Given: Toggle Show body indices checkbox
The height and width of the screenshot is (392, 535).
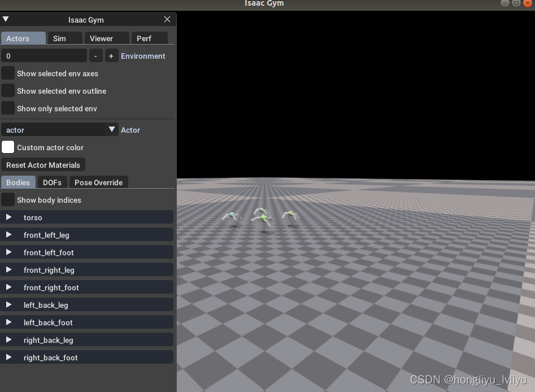Looking at the screenshot, I should click(x=8, y=199).
